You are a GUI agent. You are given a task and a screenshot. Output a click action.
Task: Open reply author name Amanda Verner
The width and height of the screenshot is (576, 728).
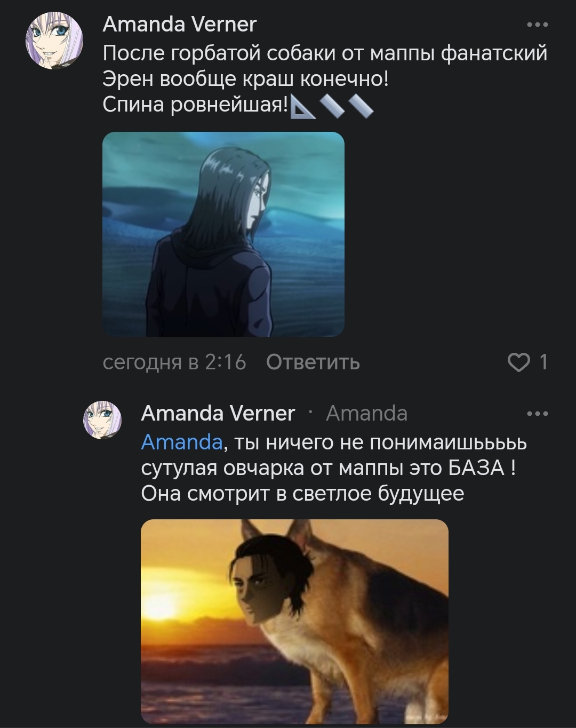click(218, 413)
